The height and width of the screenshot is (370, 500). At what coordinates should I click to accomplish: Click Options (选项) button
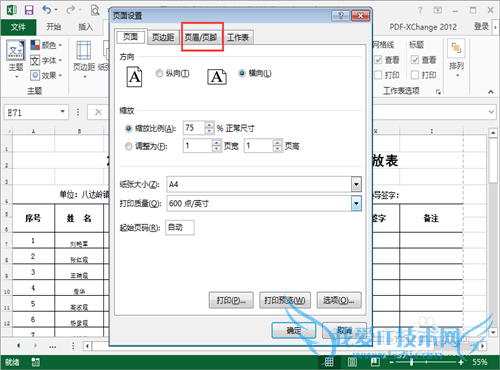(x=339, y=300)
